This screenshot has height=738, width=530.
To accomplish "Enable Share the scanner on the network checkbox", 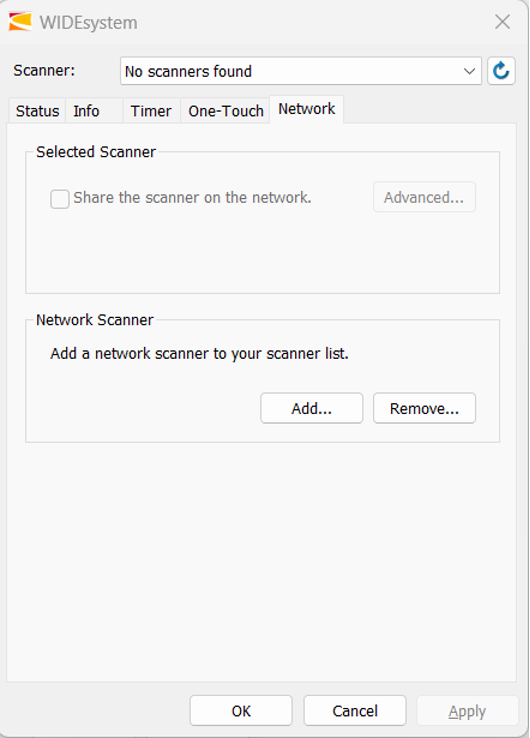I will [60, 199].
